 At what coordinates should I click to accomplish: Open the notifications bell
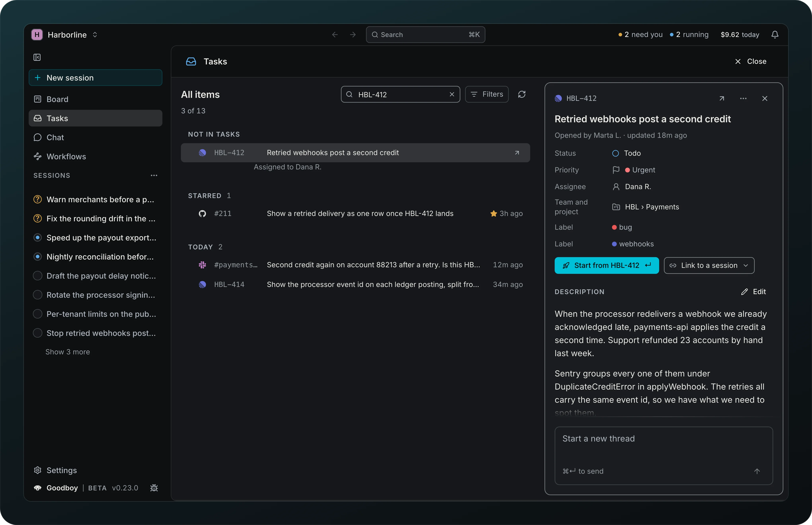[775, 34]
